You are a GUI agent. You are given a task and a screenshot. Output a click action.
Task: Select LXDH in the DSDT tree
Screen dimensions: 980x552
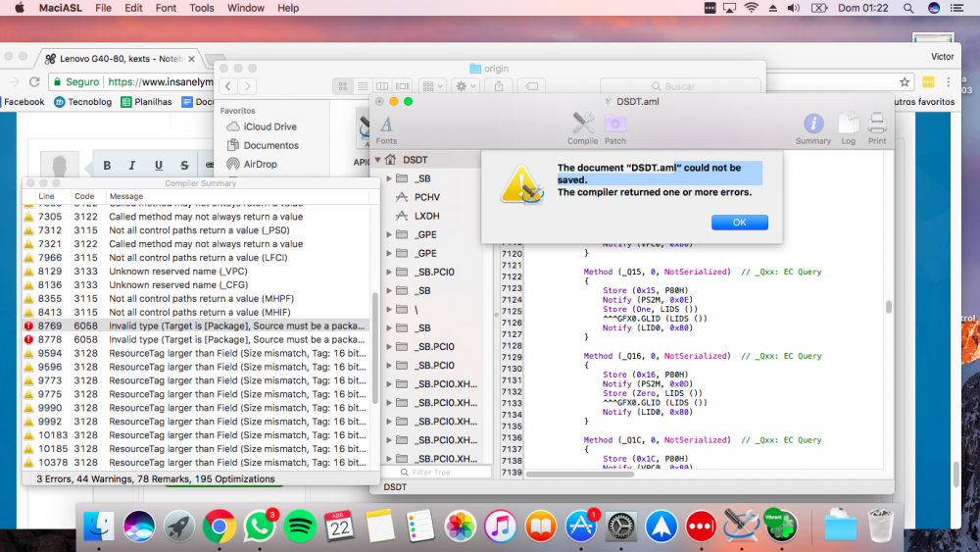427,216
